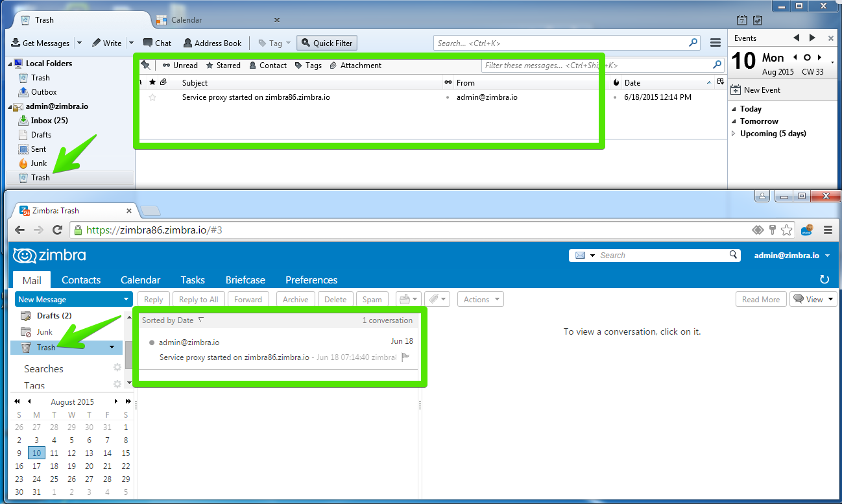The image size is (842, 504).
Task: Click the Delete button in Zimbra toolbar
Action: [x=335, y=300]
